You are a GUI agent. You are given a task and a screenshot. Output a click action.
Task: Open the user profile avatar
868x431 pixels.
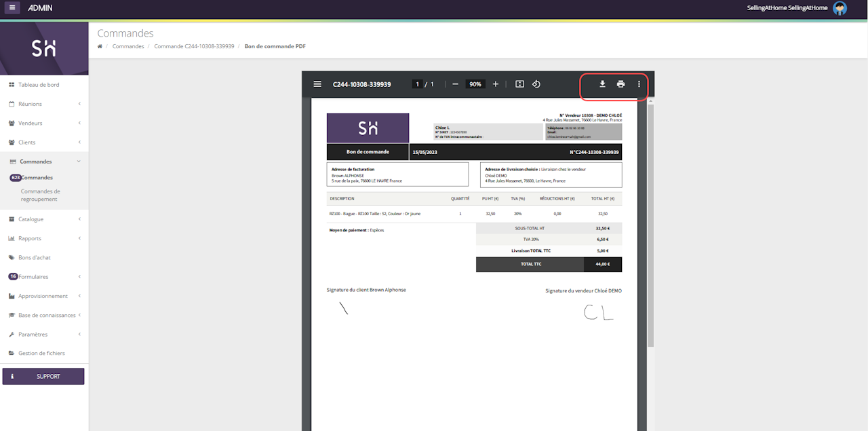coord(840,8)
